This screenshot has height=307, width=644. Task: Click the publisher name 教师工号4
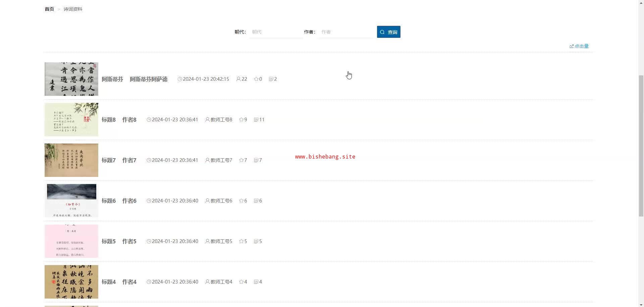coord(221,282)
